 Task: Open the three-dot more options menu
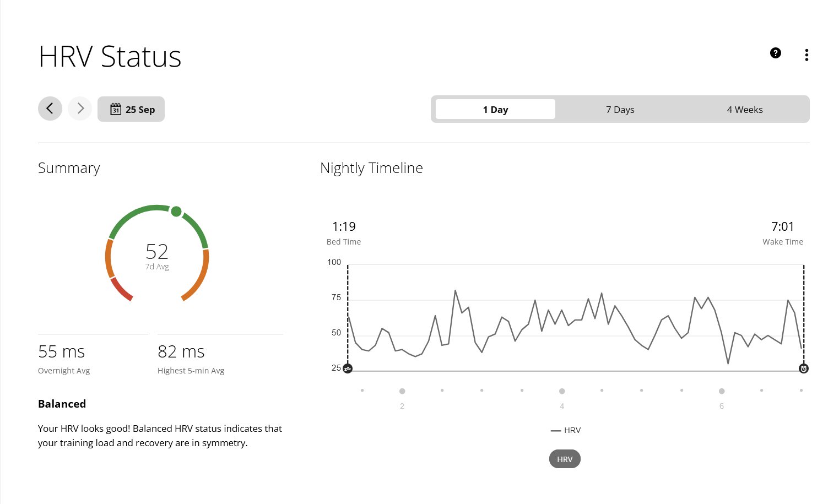[x=806, y=55]
